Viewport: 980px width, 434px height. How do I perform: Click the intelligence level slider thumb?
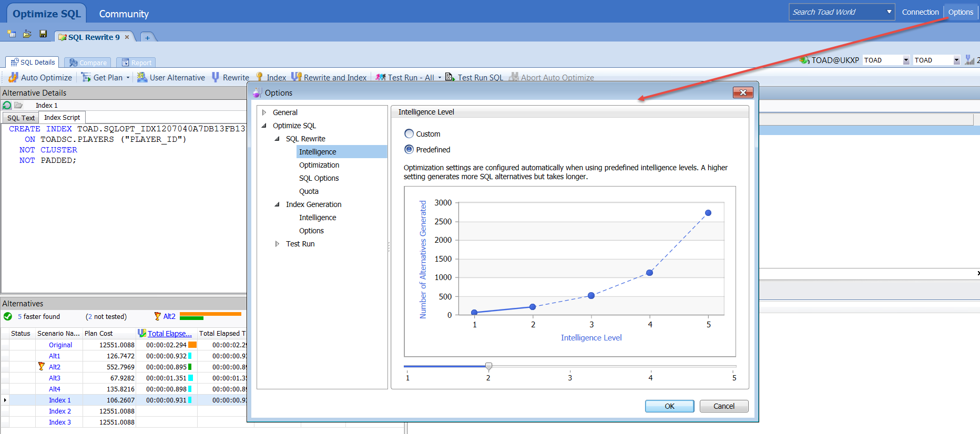[x=488, y=366]
